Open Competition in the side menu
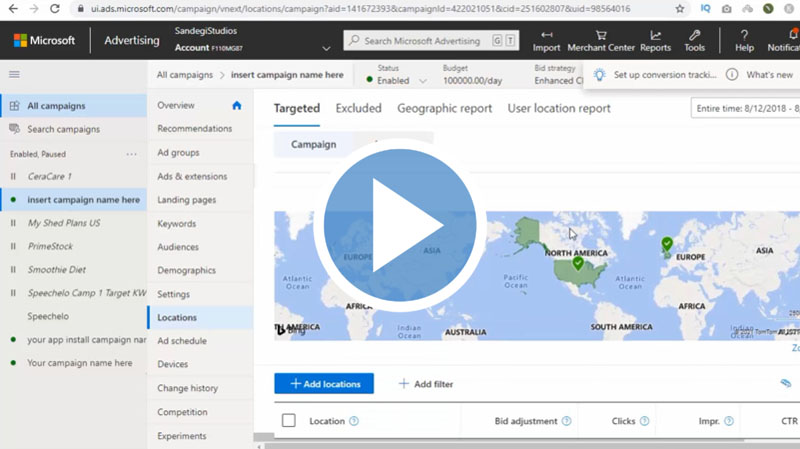The height and width of the screenshot is (449, 800). tap(182, 412)
